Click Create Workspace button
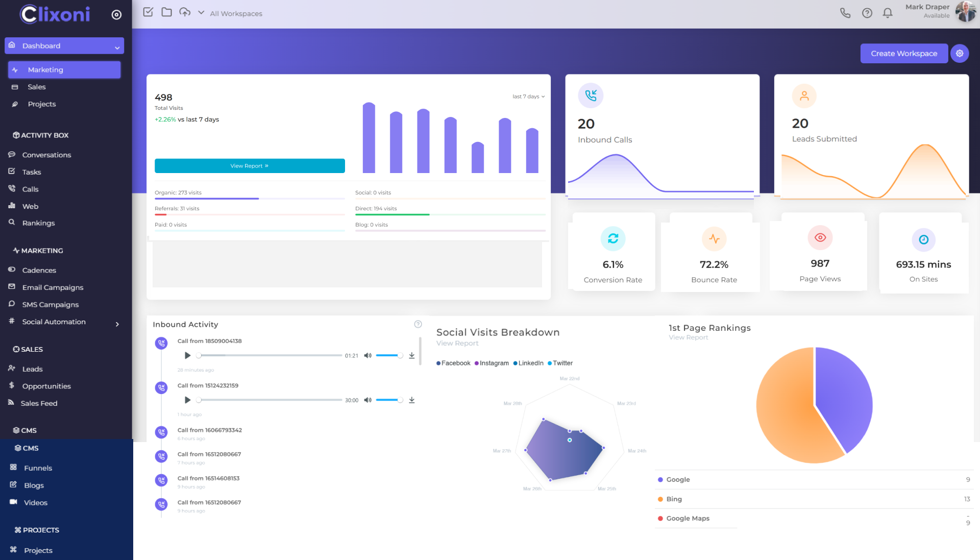The height and width of the screenshot is (560, 980). [904, 54]
